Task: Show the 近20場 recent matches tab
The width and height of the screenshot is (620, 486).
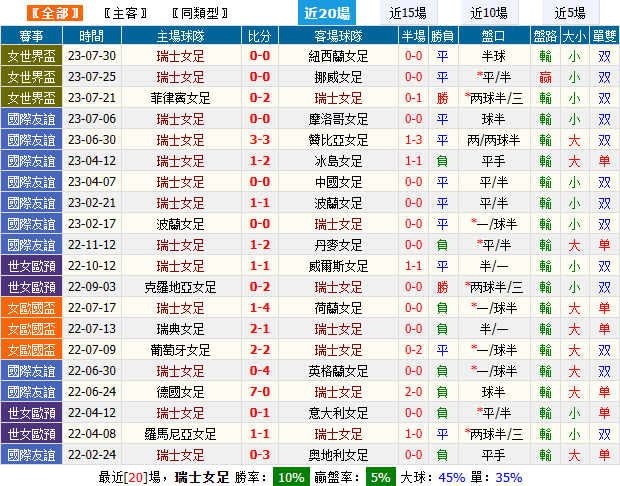Action: click(x=327, y=13)
